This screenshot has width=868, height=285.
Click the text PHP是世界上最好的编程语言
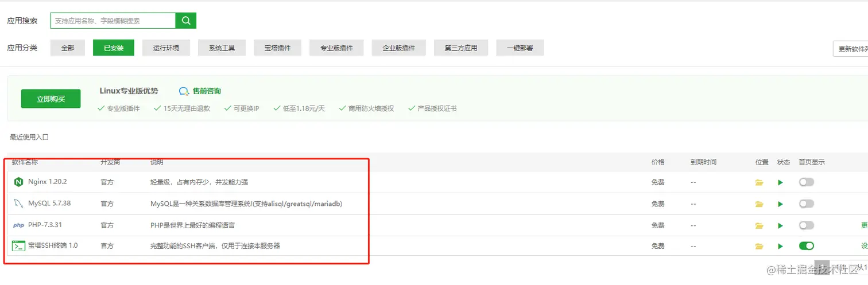click(192, 225)
